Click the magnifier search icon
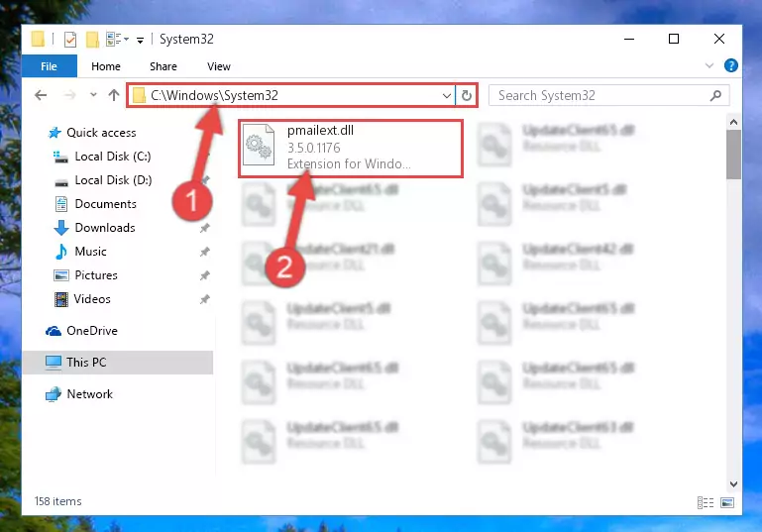 pos(715,96)
